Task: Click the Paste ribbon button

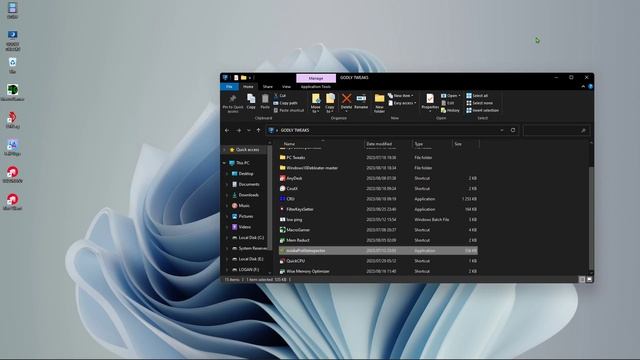Action: pyautogui.click(x=265, y=101)
